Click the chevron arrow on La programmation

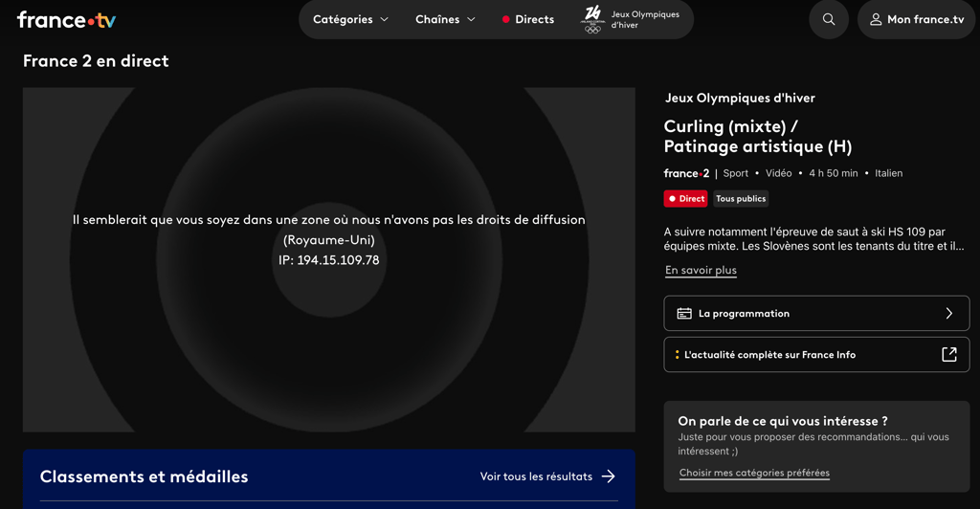point(948,314)
